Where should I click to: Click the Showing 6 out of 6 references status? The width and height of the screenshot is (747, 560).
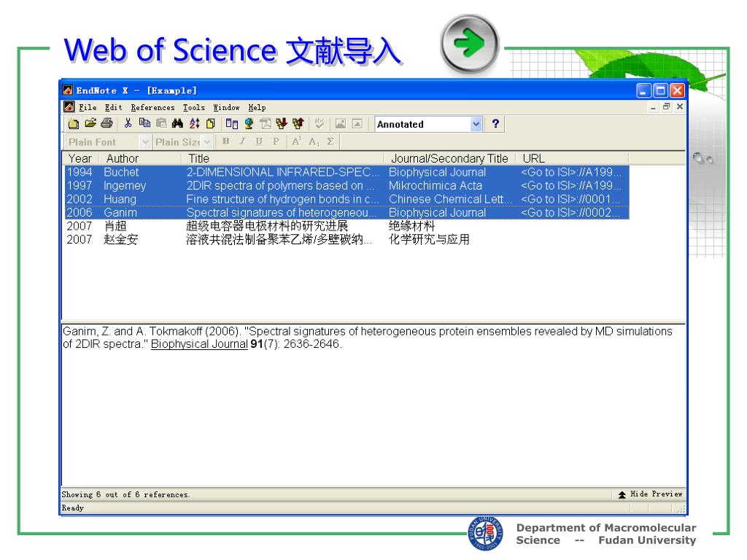(125, 494)
